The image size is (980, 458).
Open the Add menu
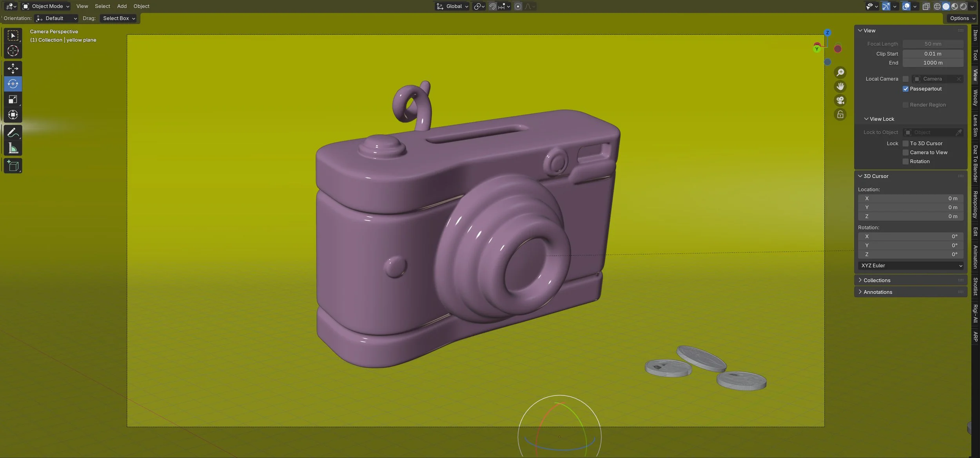[x=122, y=6]
